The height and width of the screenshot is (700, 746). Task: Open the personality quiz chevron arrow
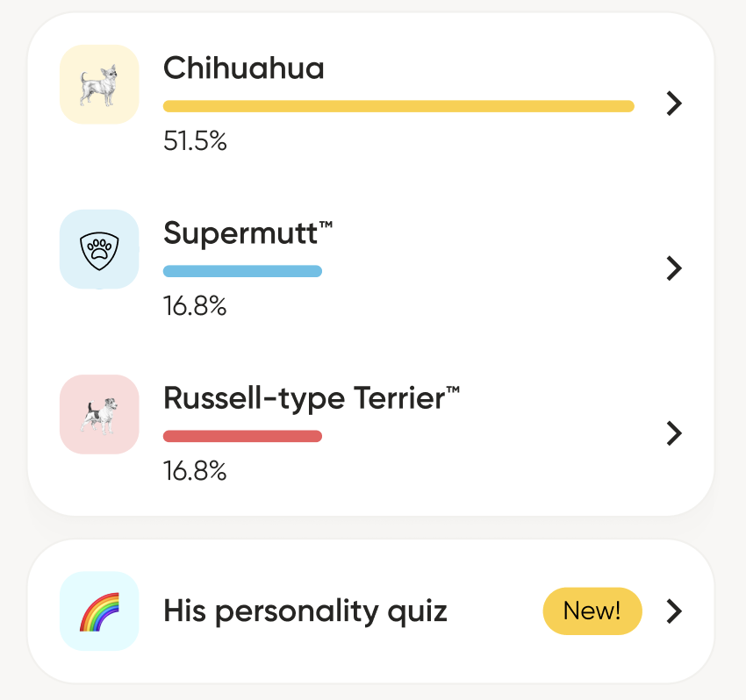click(673, 611)
